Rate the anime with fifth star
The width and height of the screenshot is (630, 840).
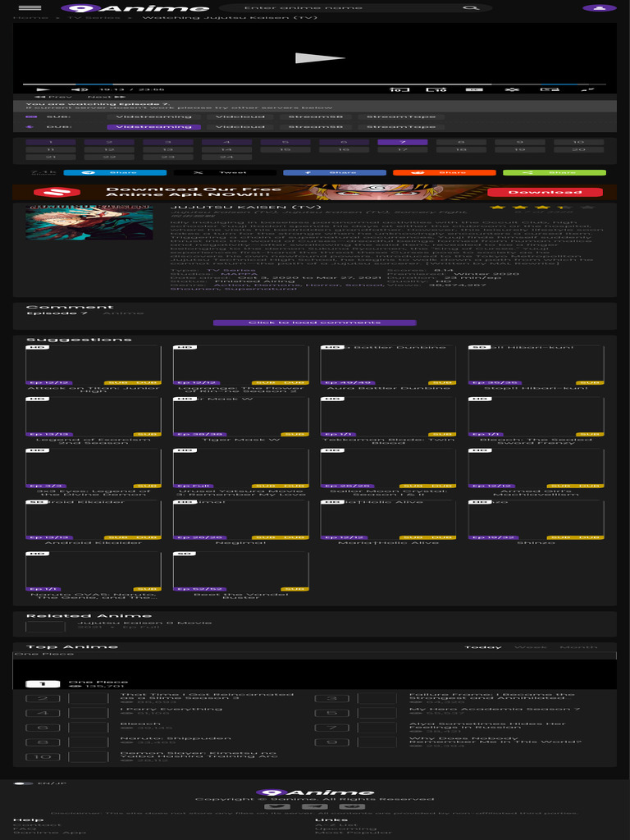(x=587, y=208)
